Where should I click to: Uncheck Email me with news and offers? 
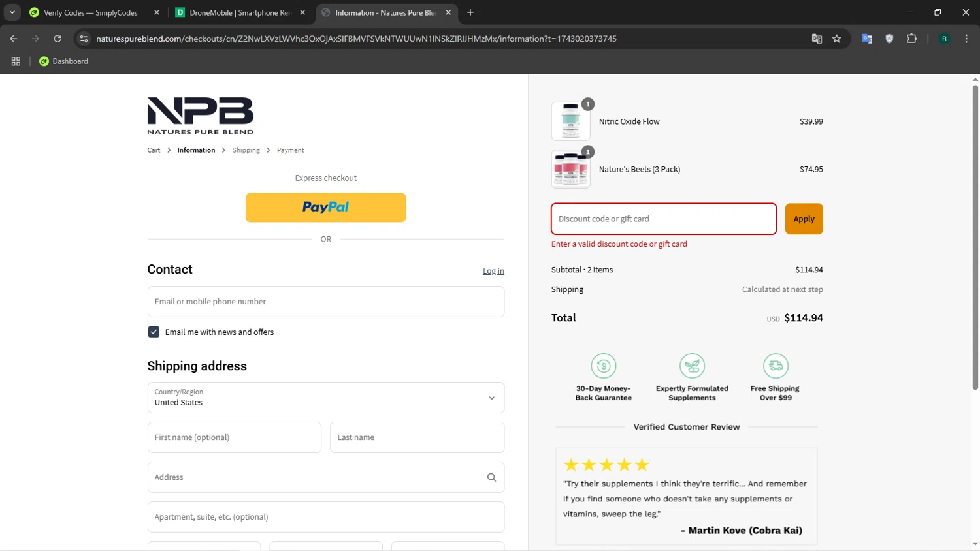154,332
